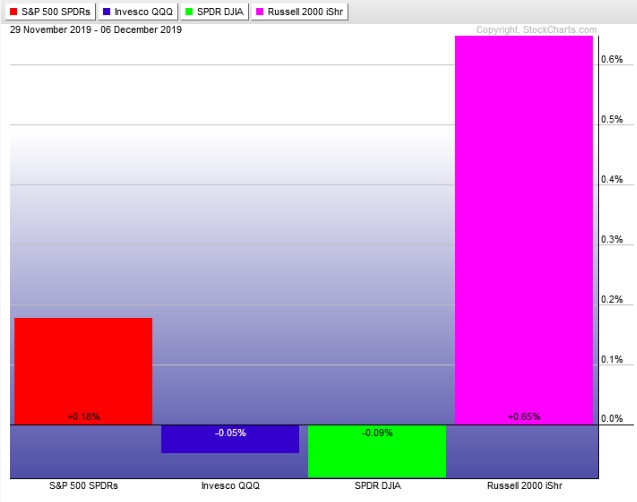Image resolution: width=637 pixels, height=502 pixels.
Task: Click the SPDR DJIA axis label
Action: [x=377, y=485]
